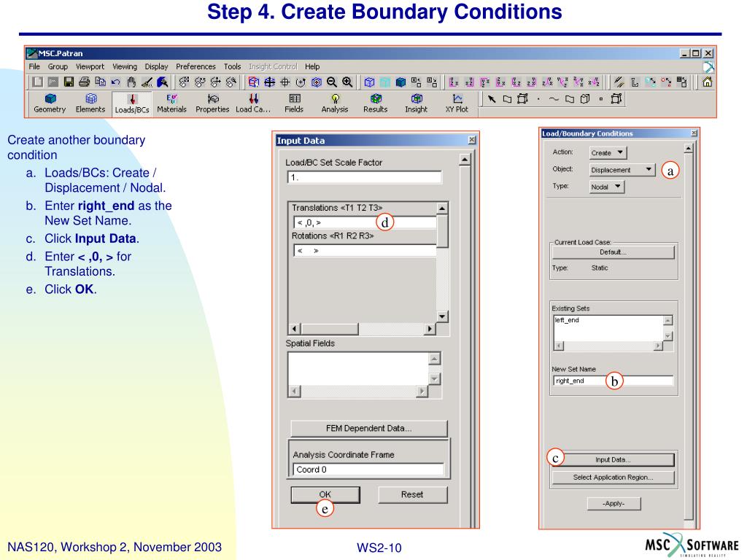Click the Print toolbar icon
The image size is (747, 560).
[x=85, y=82]
